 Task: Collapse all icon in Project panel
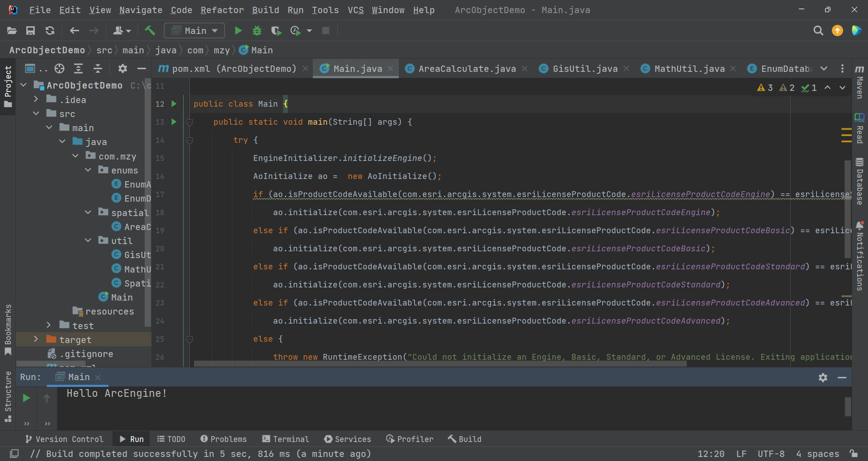(x=98, y=69)
